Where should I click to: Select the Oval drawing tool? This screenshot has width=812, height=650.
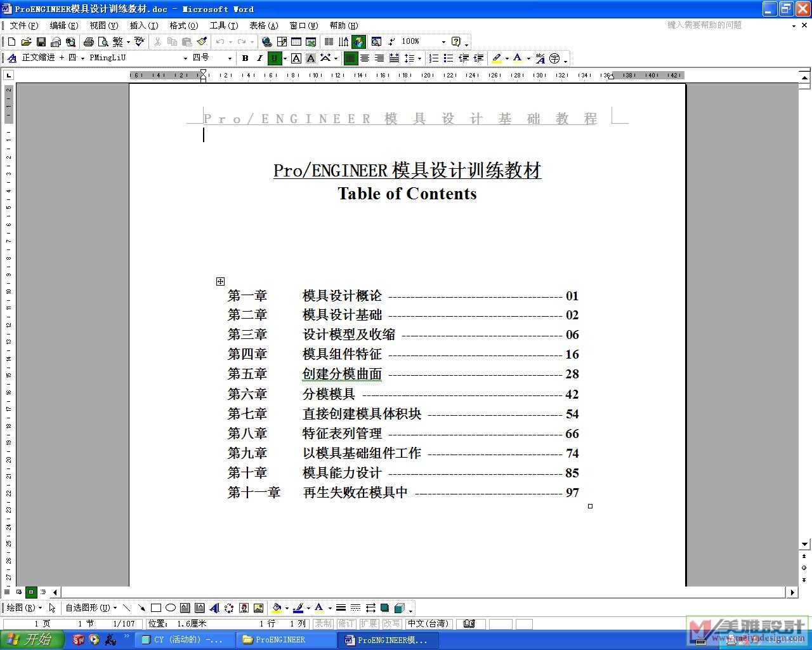171,607
